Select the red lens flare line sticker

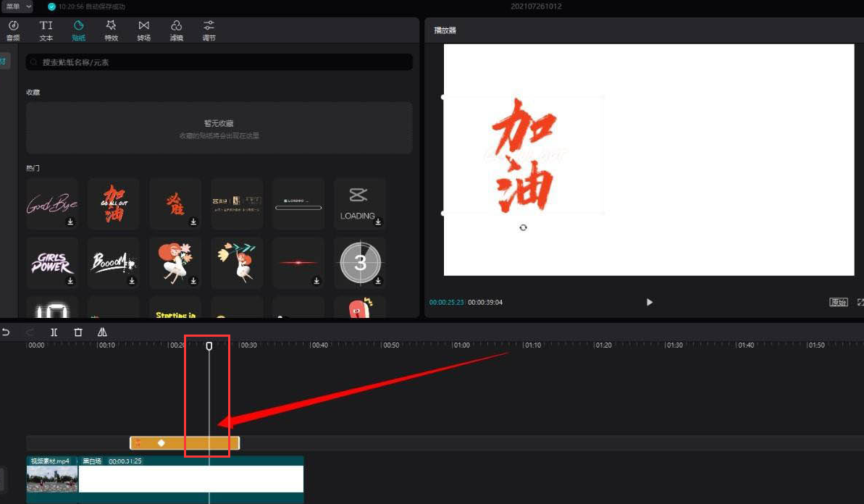pos(298,263)
